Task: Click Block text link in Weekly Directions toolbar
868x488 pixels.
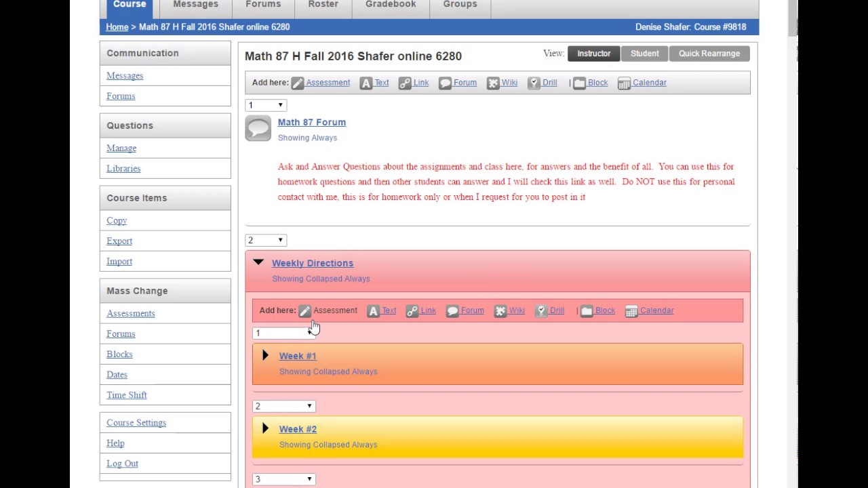Action: coord(605,310)
